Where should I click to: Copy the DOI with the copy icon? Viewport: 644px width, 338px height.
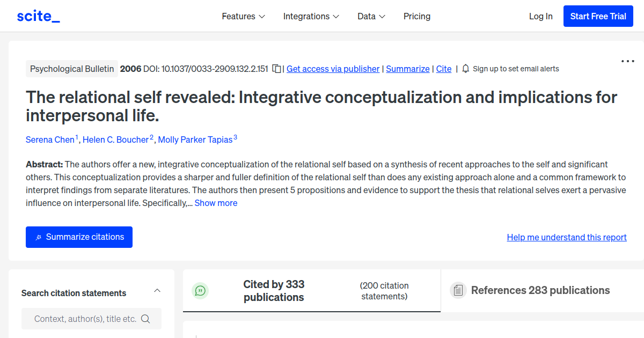[276, 69]
